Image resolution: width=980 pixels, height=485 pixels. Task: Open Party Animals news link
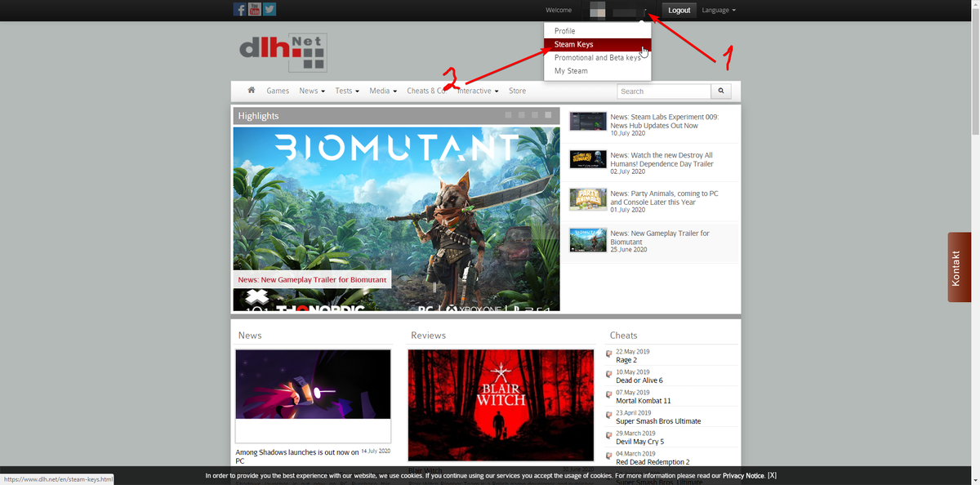click(x=664, y=198)
